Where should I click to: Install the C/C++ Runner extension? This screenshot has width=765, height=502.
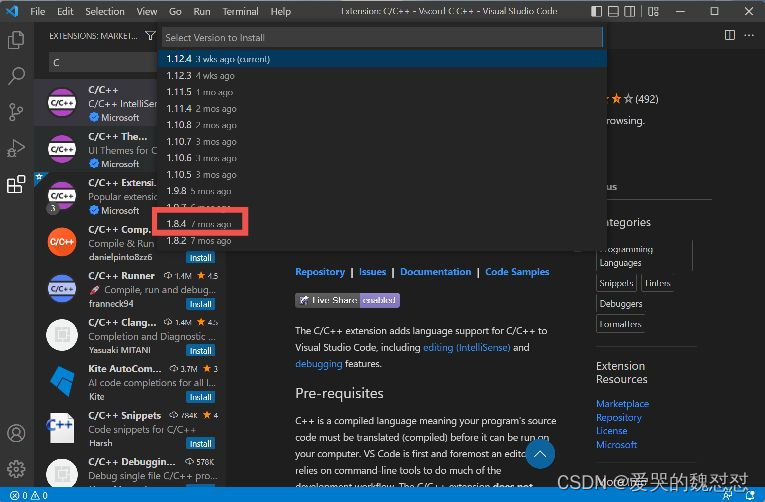pos(200,304)
